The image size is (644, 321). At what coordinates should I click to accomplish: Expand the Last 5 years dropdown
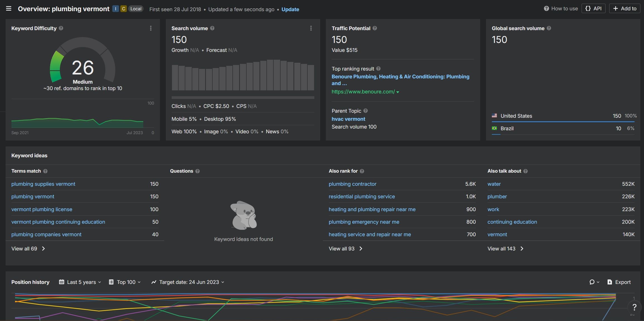pos(80,282)
